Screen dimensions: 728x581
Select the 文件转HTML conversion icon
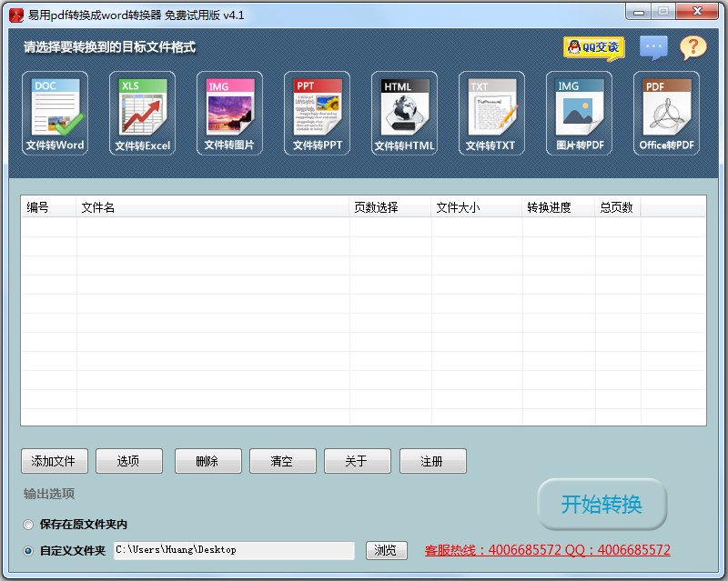404,113
